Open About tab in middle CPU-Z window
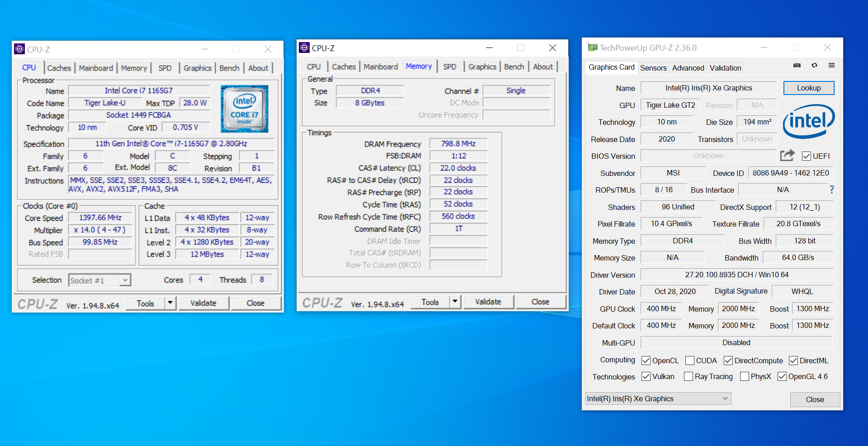 pos(542,67)
